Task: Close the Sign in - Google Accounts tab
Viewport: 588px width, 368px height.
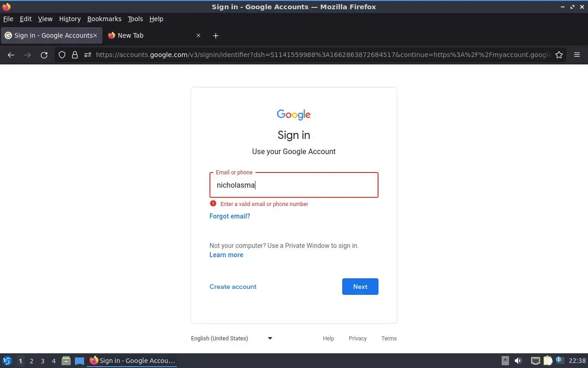Action: click(x=95, y=35)
